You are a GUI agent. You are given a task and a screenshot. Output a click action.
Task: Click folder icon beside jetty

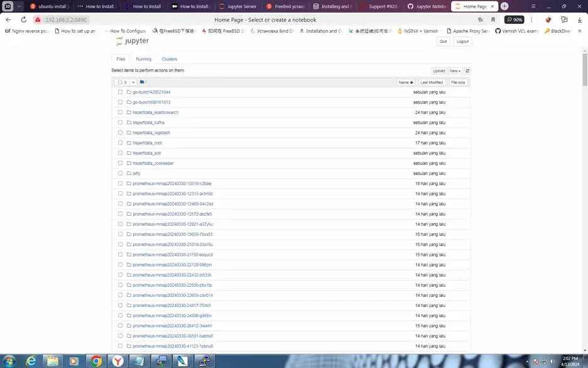click(129, 173)
